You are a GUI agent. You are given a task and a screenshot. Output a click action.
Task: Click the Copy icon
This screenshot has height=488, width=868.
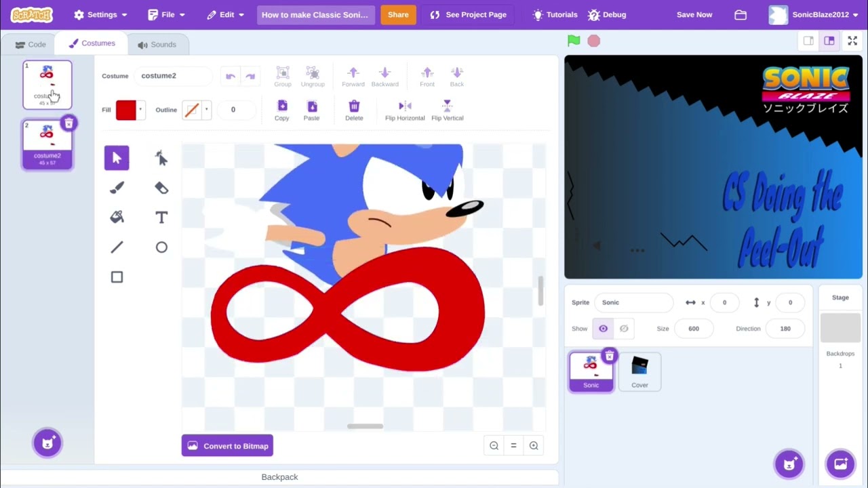pyautogui.click(x=282, y=106)
